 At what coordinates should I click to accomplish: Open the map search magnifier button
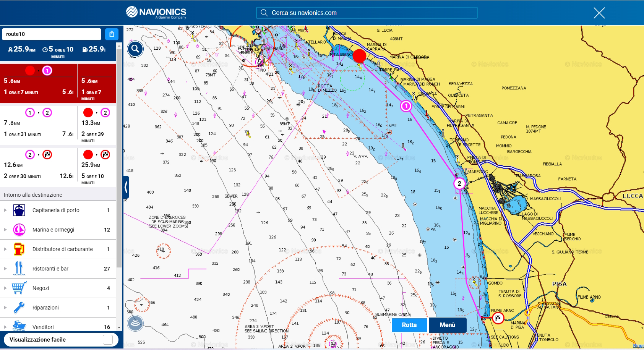(135, 49)
